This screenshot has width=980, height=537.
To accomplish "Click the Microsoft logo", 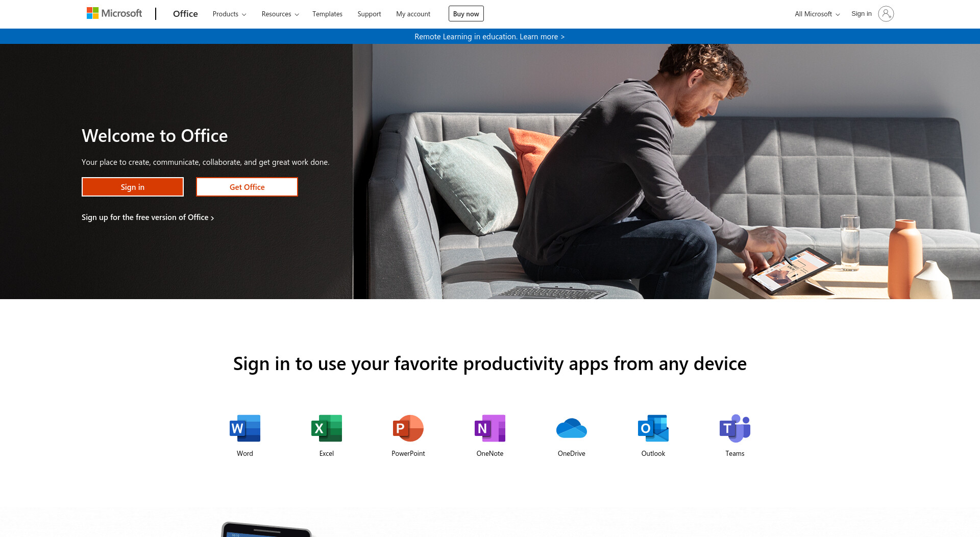I will point(114,13).
